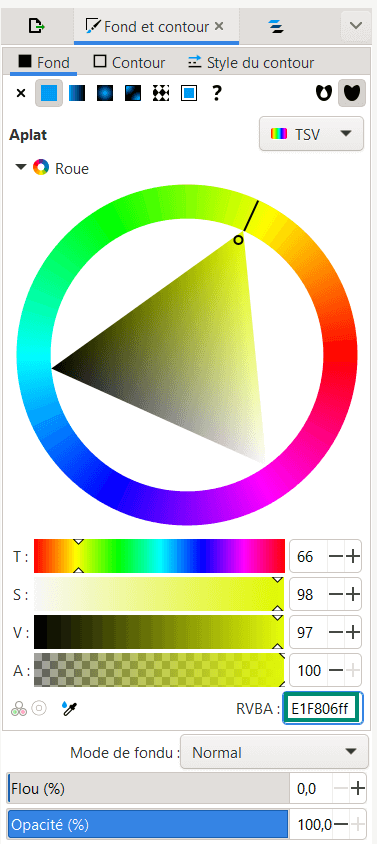Click the V value slider bar

159,632
